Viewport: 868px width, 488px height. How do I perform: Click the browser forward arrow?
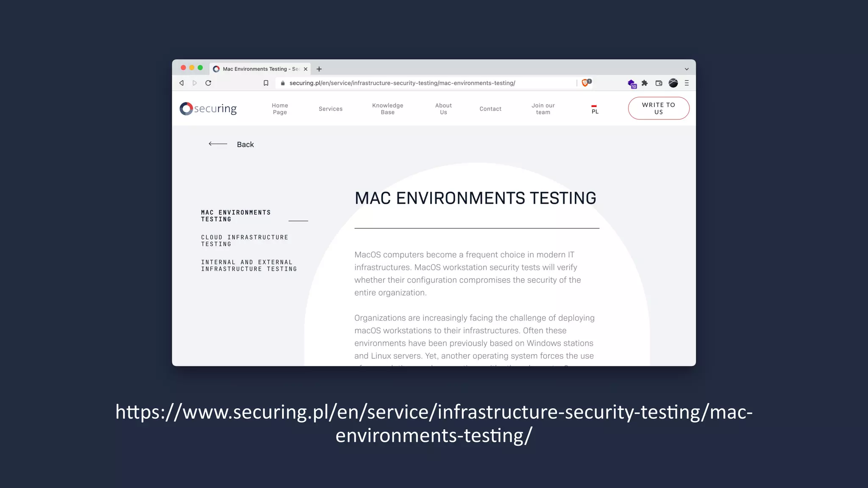point(195,83)
